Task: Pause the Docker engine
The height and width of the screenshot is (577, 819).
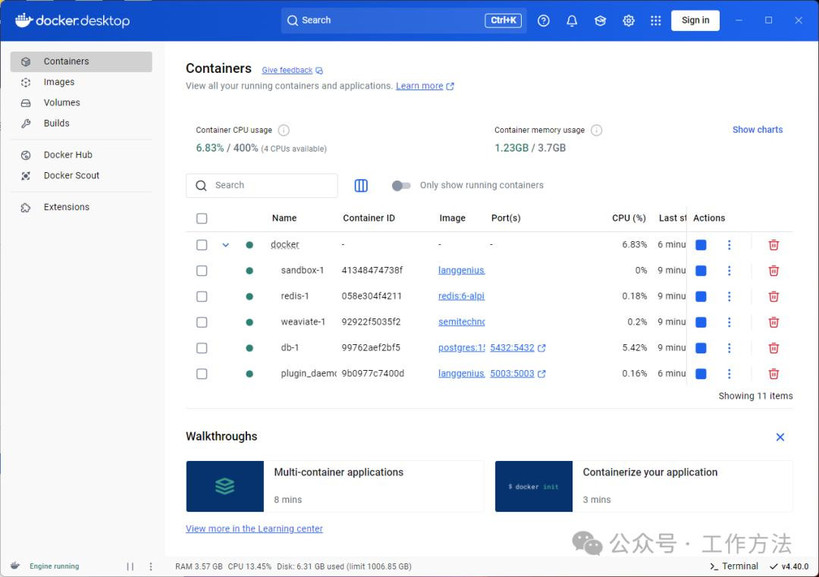Action: (130, 567)
